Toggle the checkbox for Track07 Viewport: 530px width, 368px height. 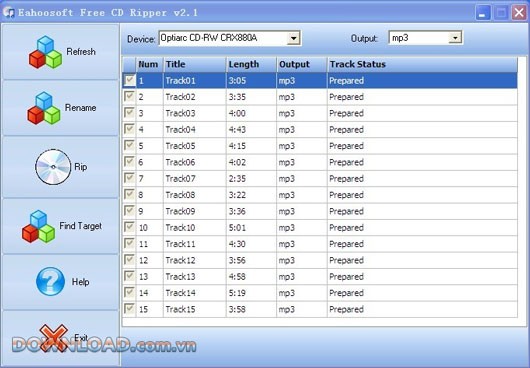(129, 178)
